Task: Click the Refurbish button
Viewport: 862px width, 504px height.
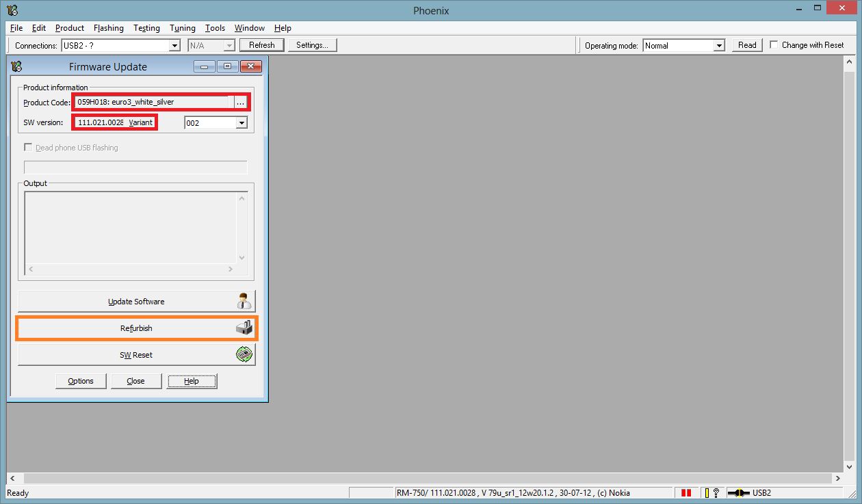Action: click(136, 328)
